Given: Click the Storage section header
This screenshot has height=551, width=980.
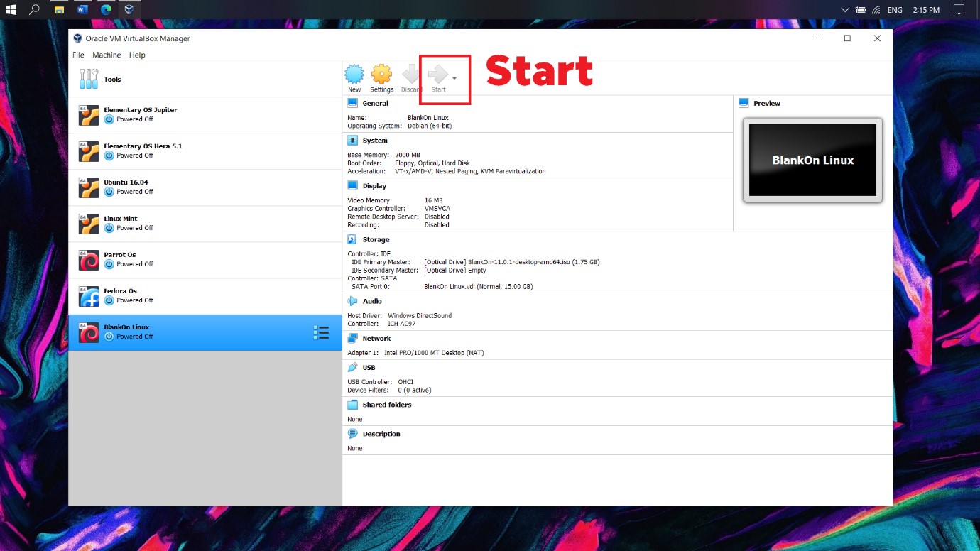Looking at the screenshot, I should click(376, 240).
